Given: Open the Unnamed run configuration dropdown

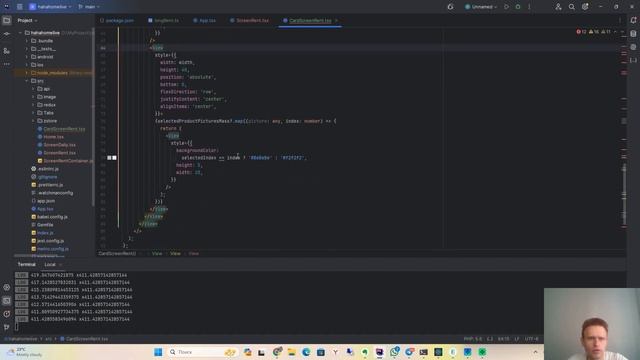Looking at the screenshot, I should click(x=481, y=7).
